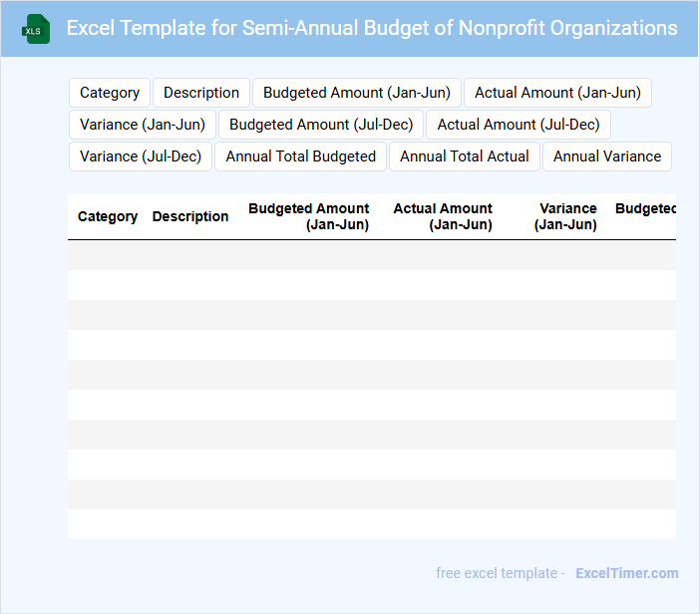Choose the Variance (Jan-Jun) tag
Viewport: 700px width, 614px height.
coord(143,125)
